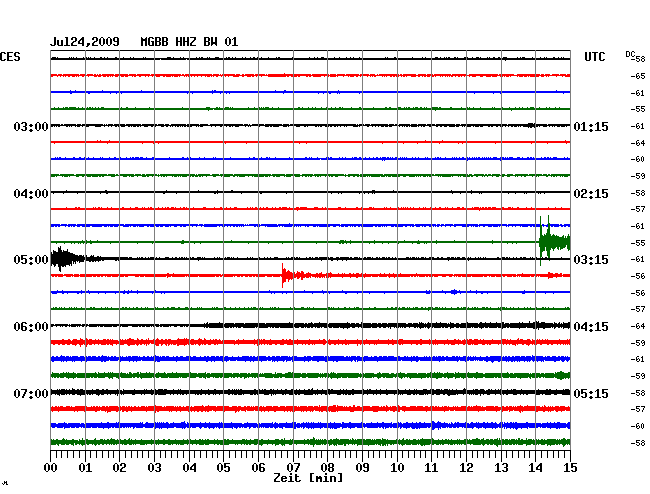650x494 pixels.
Task: Click the DC offset value '-65'
Action: (x=638, y=76)
